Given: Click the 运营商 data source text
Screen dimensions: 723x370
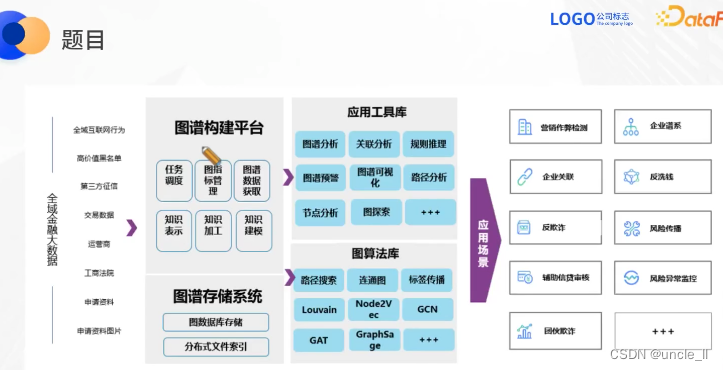Looking at the screenshot, I should [99, 244].
